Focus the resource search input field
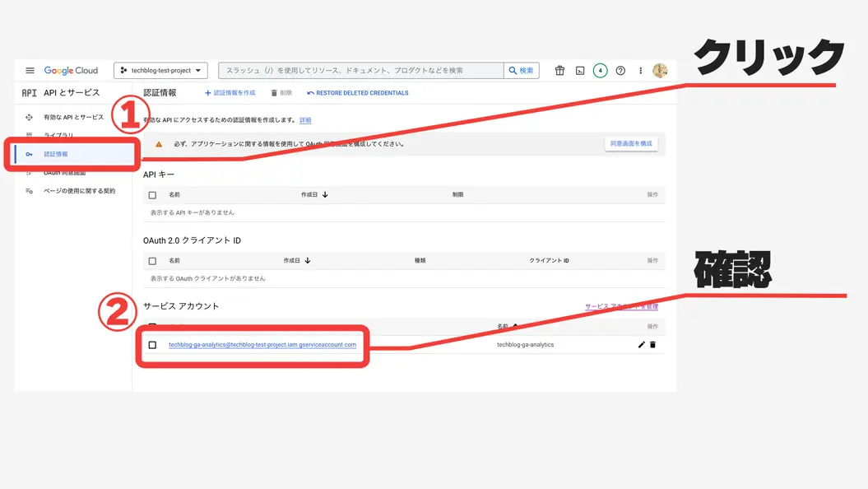Viewport: 868px width, 489px height. 361,70
